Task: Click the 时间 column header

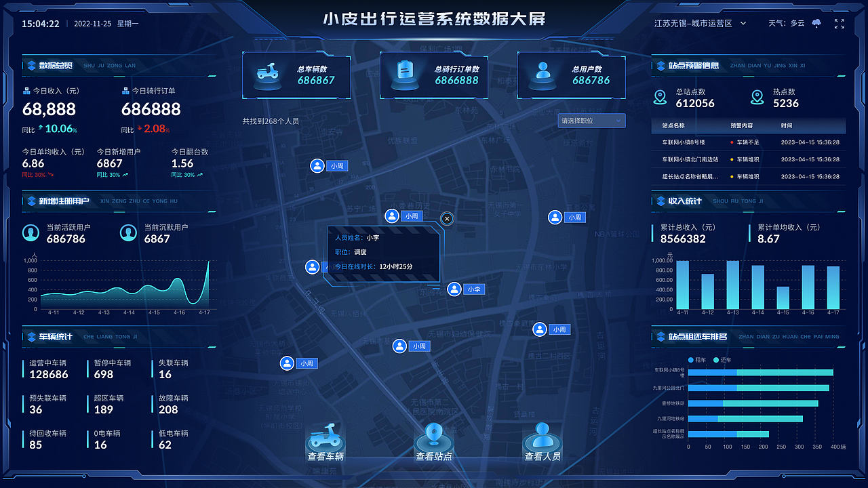Action: pyautogui.click(x=787, y=126)
